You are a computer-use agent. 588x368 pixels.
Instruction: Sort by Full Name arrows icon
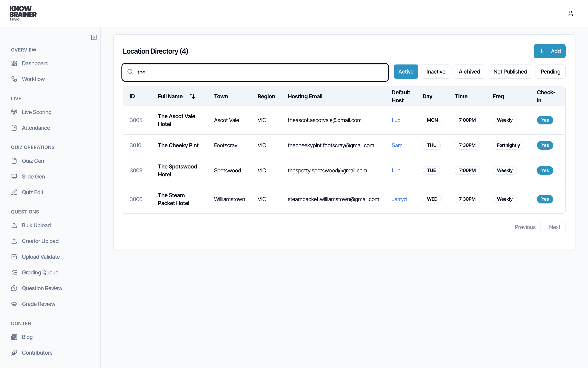pos(192,96)
